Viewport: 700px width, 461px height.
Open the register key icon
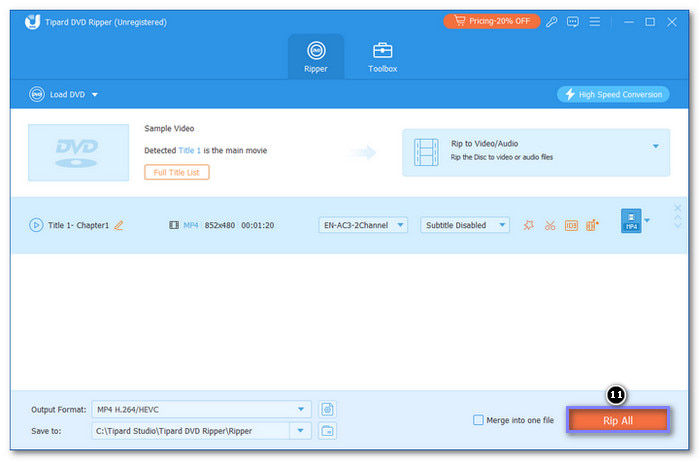551,21
